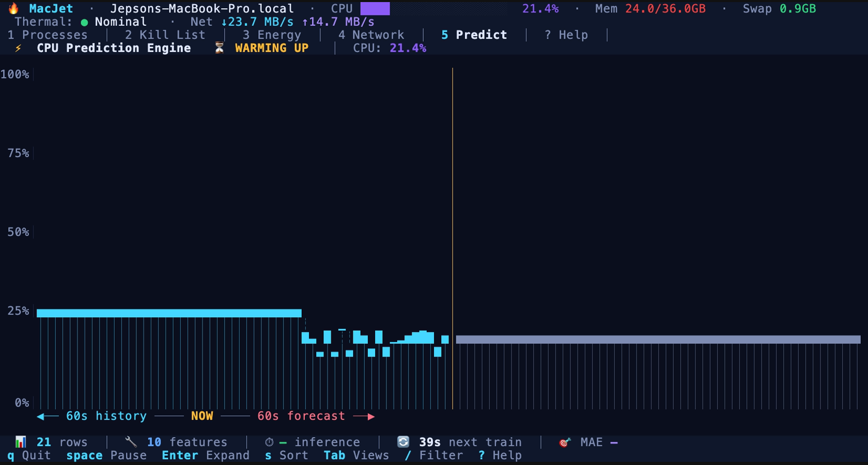Image resolution: width=868 pixels, height=465 pixels.
Task: Click the 50% axis label
Action: click(x=18, y=232)
